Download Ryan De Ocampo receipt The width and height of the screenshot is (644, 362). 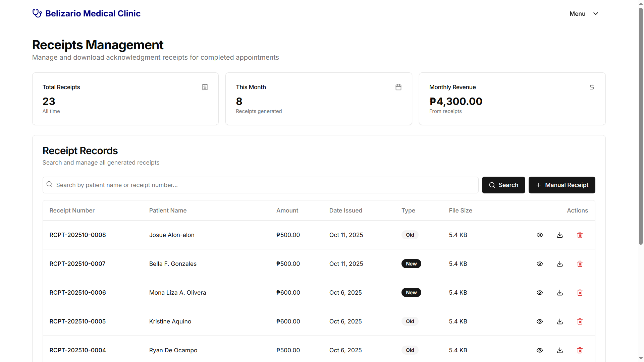pyautogui.click(x=560, y=350)
